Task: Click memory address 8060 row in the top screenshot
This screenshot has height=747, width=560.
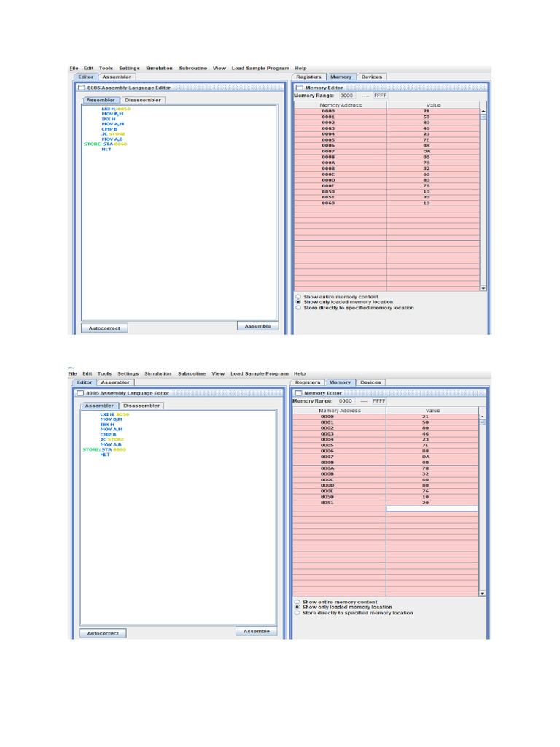Action: pyautogui.click(x=328, y=203)
